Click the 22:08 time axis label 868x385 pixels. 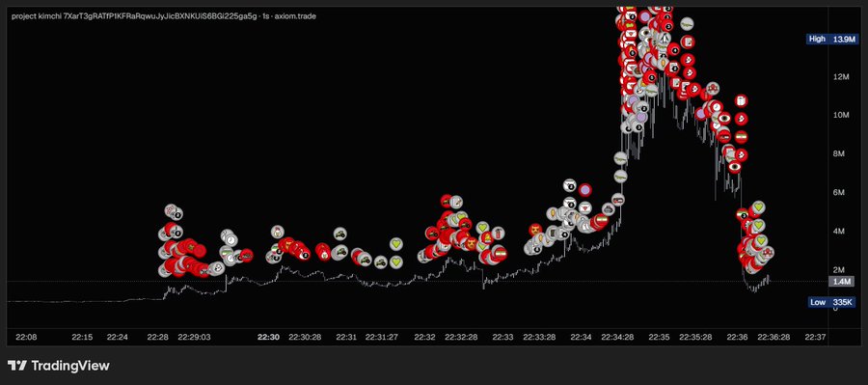pos(26,337)
